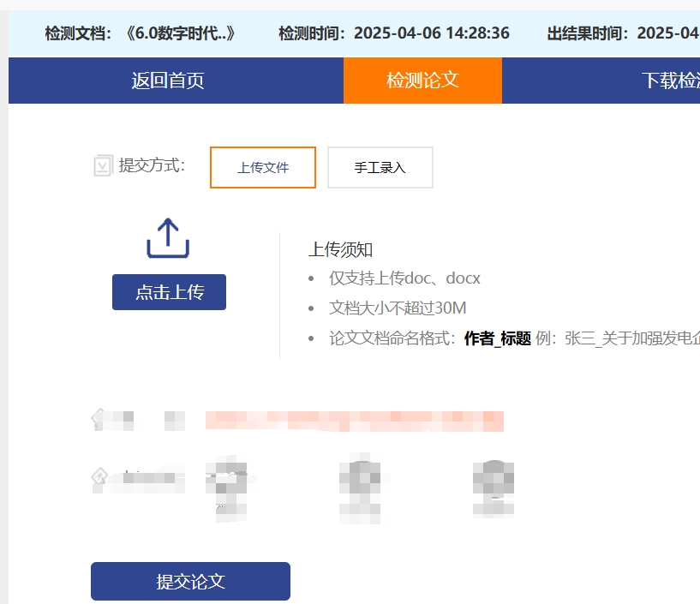700x604 pixels.
Task: Select the 上传文件 submission option
Action: click(263, 167)
